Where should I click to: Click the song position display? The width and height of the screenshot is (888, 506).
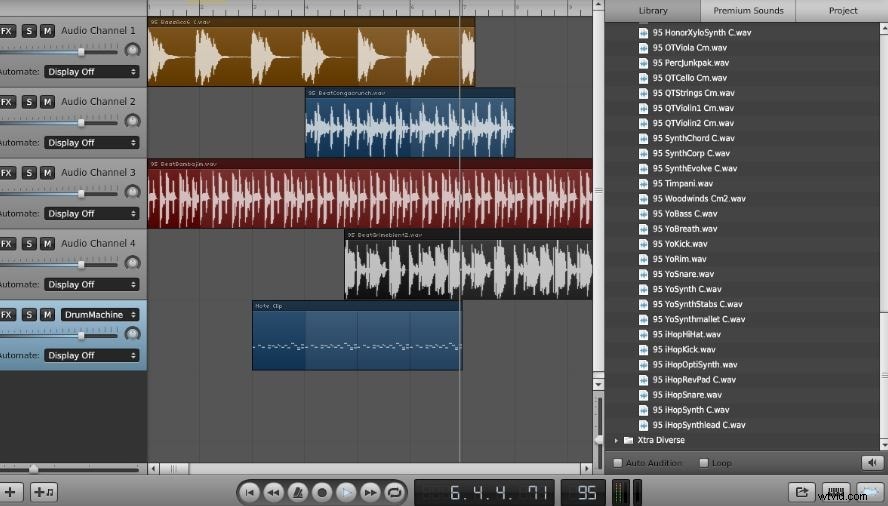pos(484,492)
